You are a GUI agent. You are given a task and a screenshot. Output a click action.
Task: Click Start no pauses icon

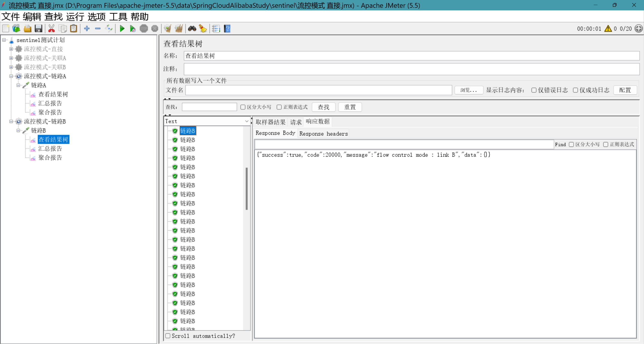133,29
